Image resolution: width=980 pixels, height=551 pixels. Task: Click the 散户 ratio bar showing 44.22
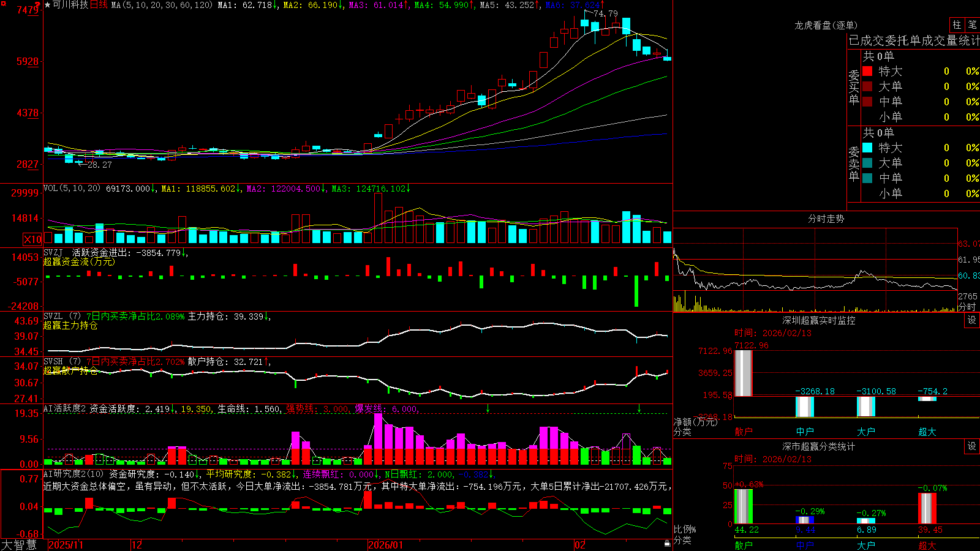tap(744, 506)
